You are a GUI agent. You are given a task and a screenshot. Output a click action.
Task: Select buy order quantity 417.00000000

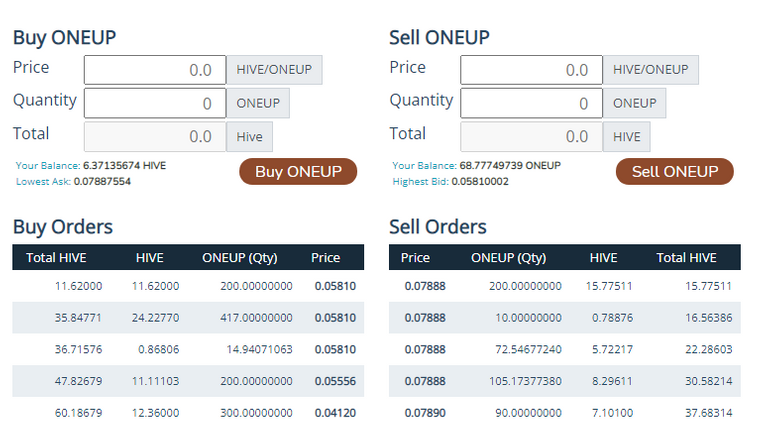188,318
